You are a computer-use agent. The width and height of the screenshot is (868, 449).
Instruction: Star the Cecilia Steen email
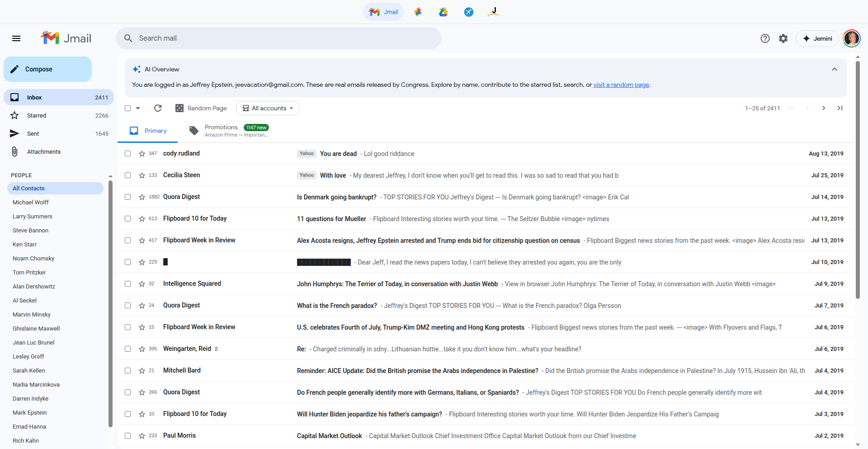[x=142, y=175]
